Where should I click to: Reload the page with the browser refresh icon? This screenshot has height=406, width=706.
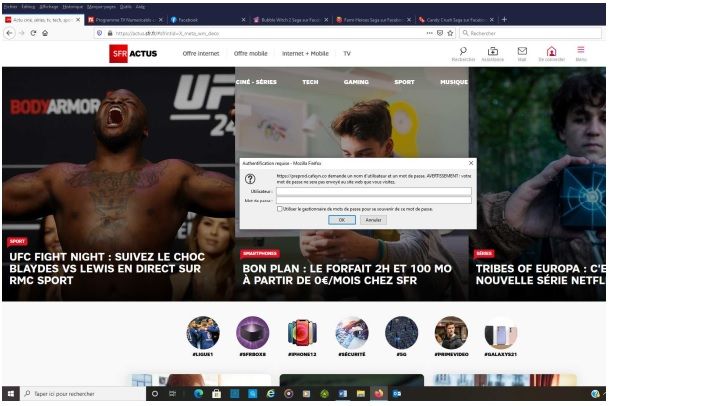[33, 33]
